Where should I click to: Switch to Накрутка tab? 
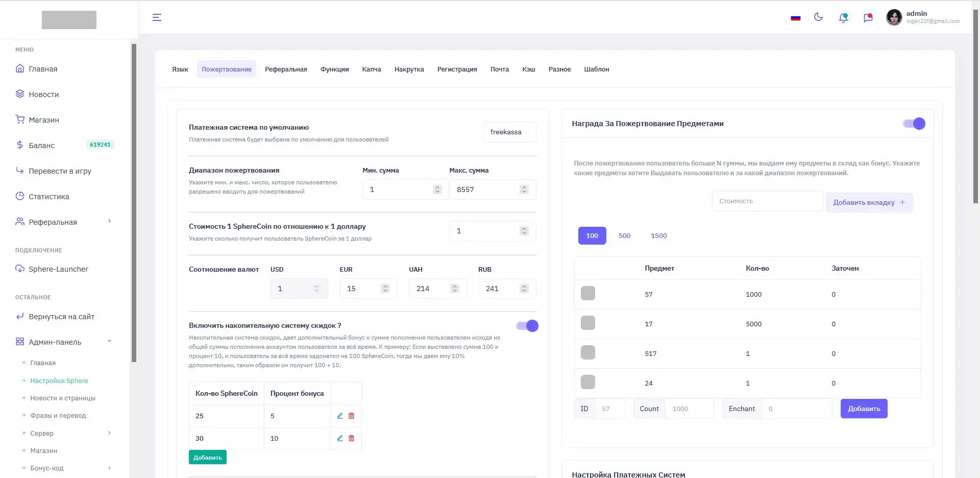[409, 69]
